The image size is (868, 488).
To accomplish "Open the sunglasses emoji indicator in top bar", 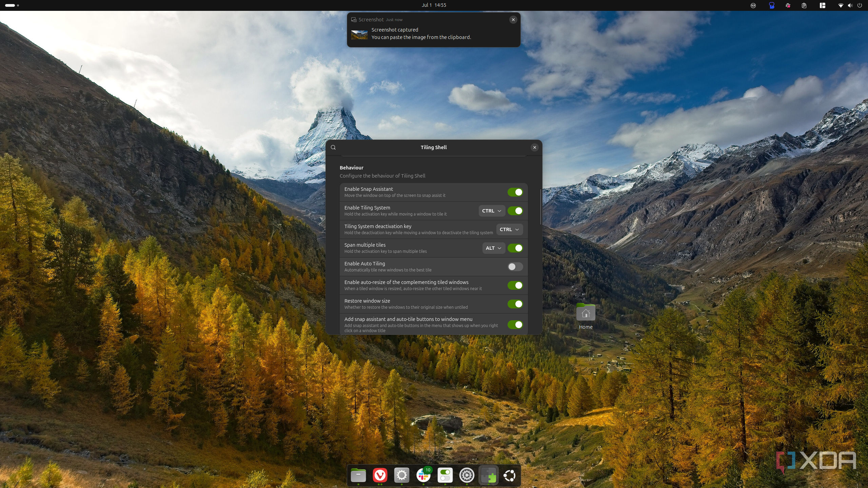I will 753,5.
